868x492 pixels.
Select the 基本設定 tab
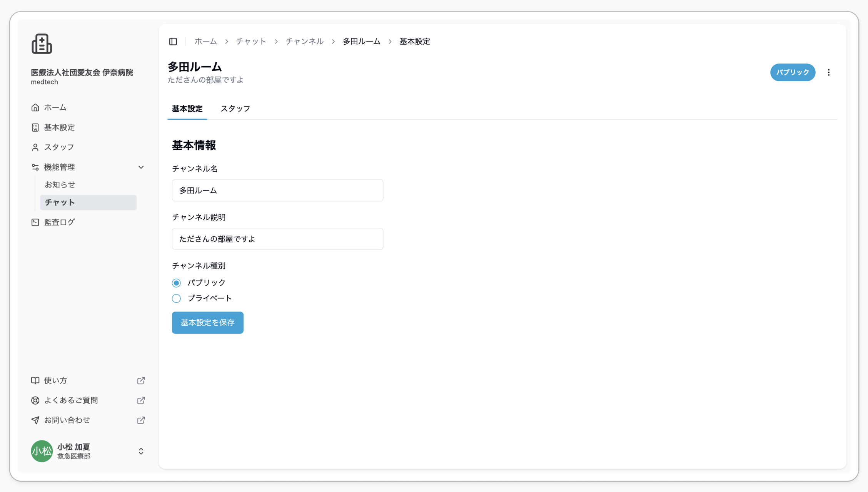point(187,109)
